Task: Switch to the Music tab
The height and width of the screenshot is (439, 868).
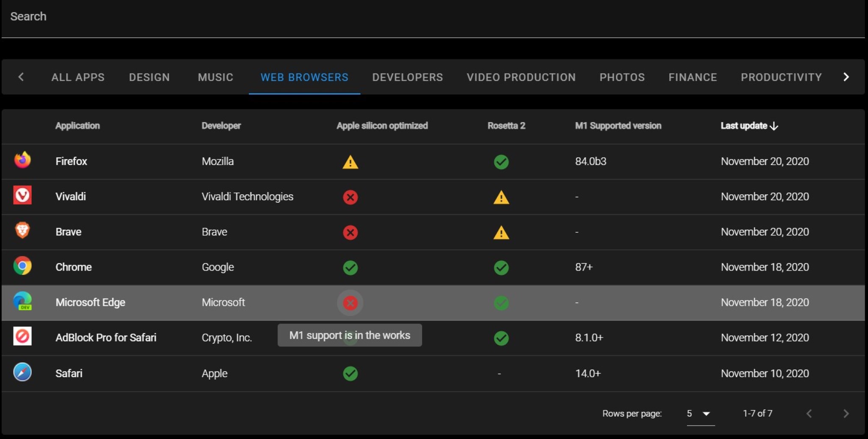Action: 215,77
